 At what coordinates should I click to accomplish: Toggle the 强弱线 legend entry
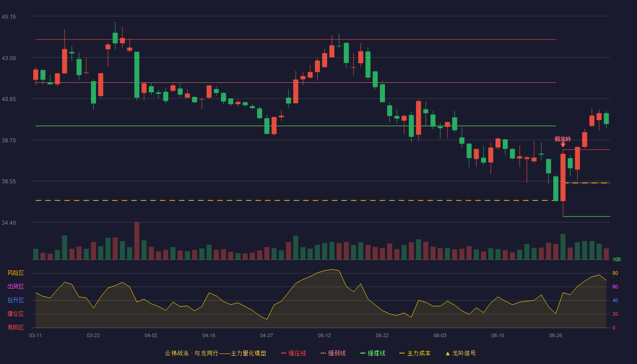point(333,353)
